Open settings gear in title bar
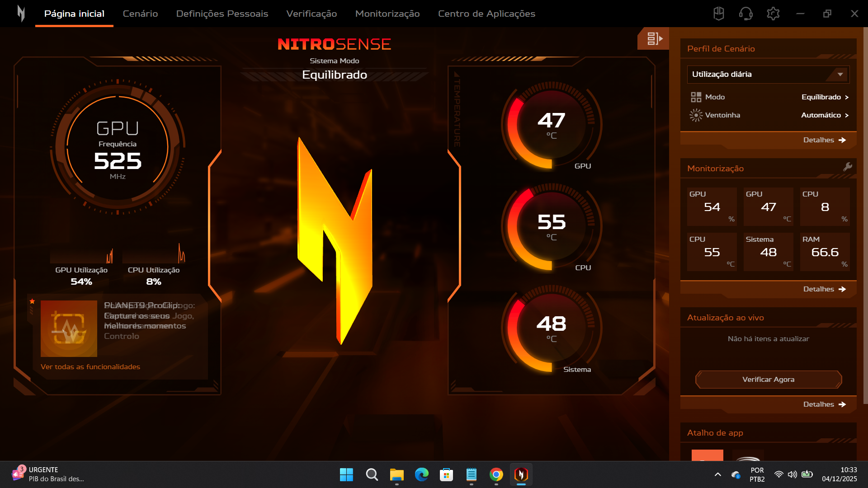 pos(773,14)
